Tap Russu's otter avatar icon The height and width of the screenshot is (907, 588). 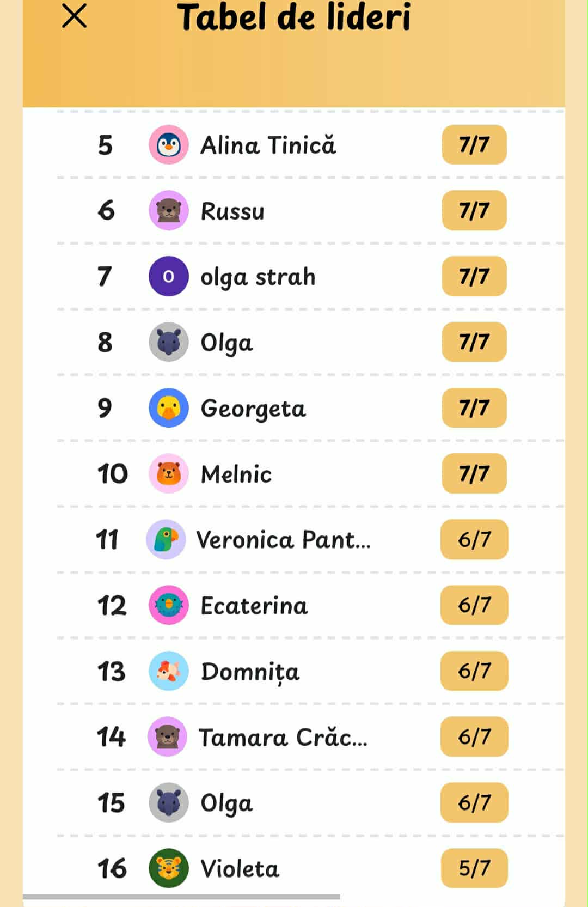[x=169, y=211]
